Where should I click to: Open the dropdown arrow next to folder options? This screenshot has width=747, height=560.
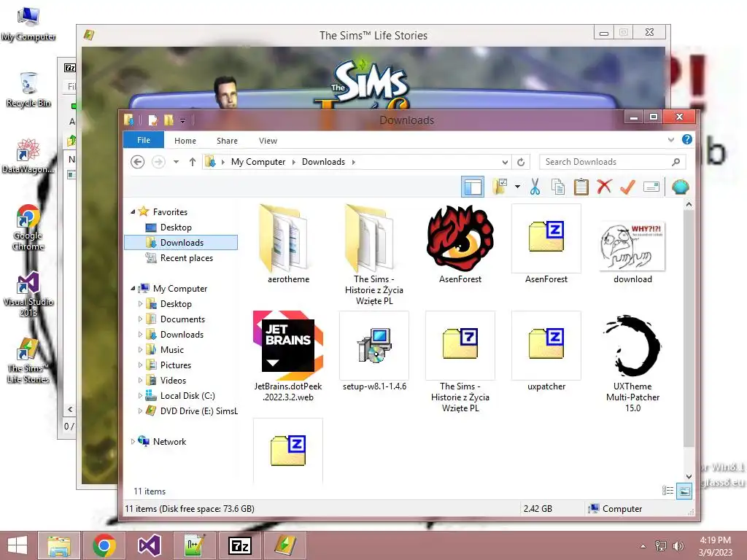pos(517,187)
